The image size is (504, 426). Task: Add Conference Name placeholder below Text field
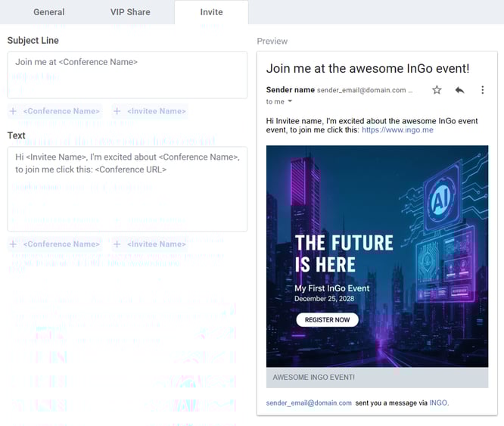(54, 244)
